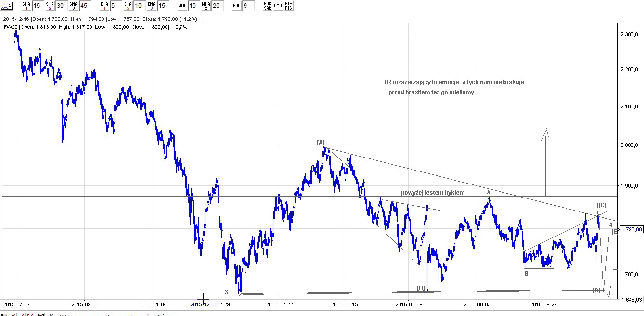Toggle the EMA 1 indicator
The height and width of the screenshot is (316, 644).
tap(104, 6)
